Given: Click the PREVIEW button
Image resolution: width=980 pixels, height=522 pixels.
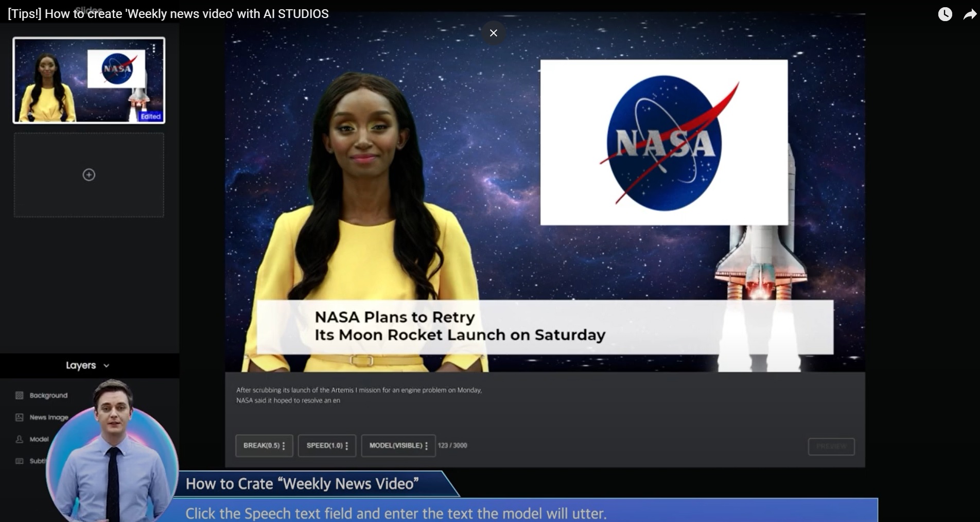Looking at the screenshot, I should click(831, 446).
